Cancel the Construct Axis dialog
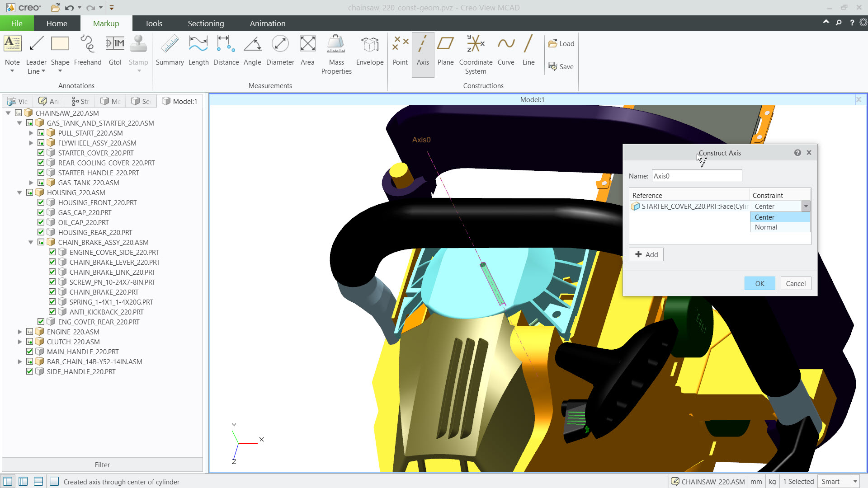 [796, 283]
